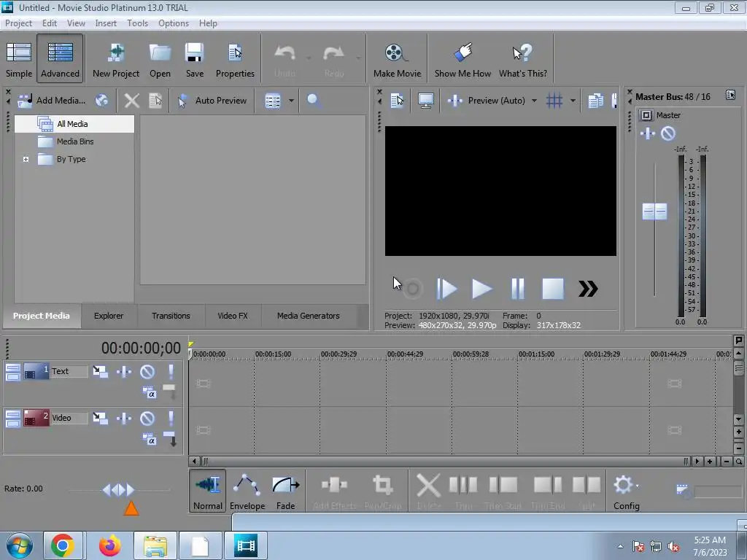747x560 pixels.
Task: Open the Project menu
Action: (x=18, y=23)
